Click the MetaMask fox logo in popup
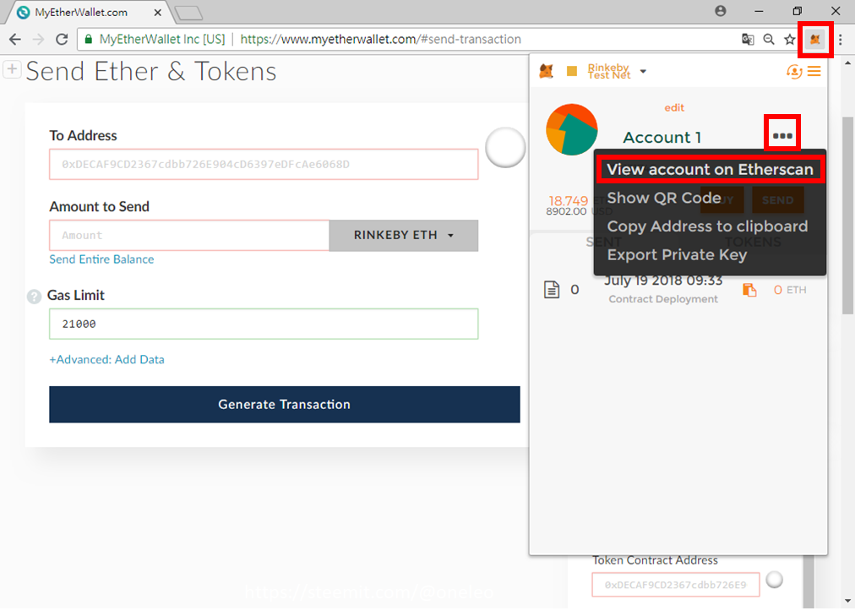Image resolution: width=855 pixels, height=616 pixels. [x=547, y=71]
